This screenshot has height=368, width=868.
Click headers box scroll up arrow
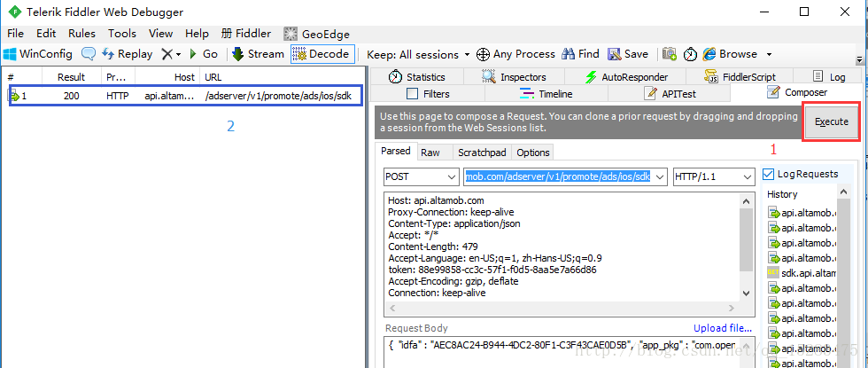point(746,201)
